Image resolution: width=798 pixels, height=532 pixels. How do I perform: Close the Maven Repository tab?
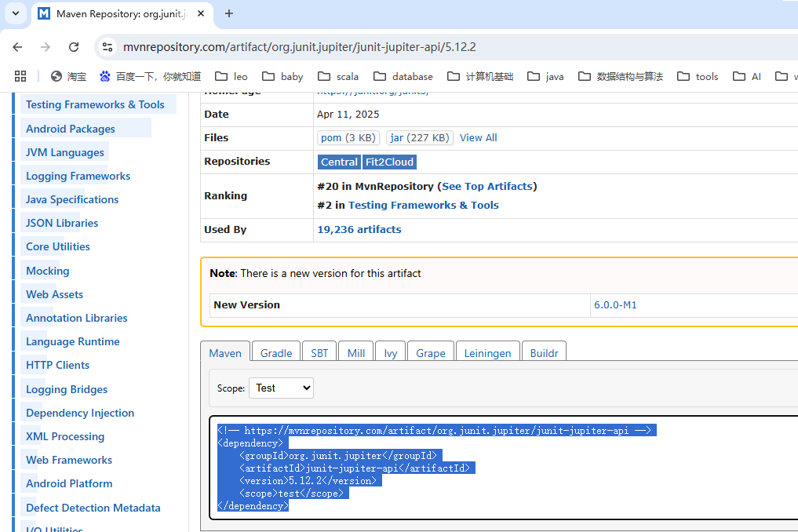201,14
